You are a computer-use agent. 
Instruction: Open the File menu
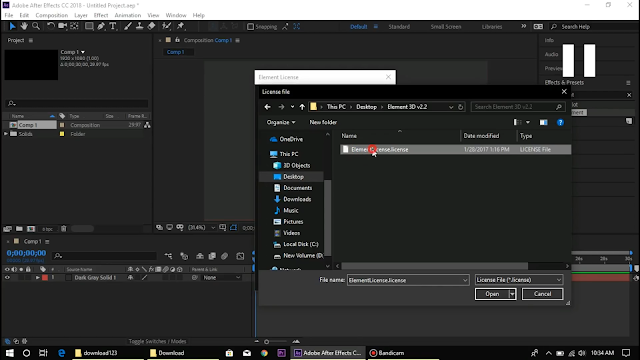(9, 15)
